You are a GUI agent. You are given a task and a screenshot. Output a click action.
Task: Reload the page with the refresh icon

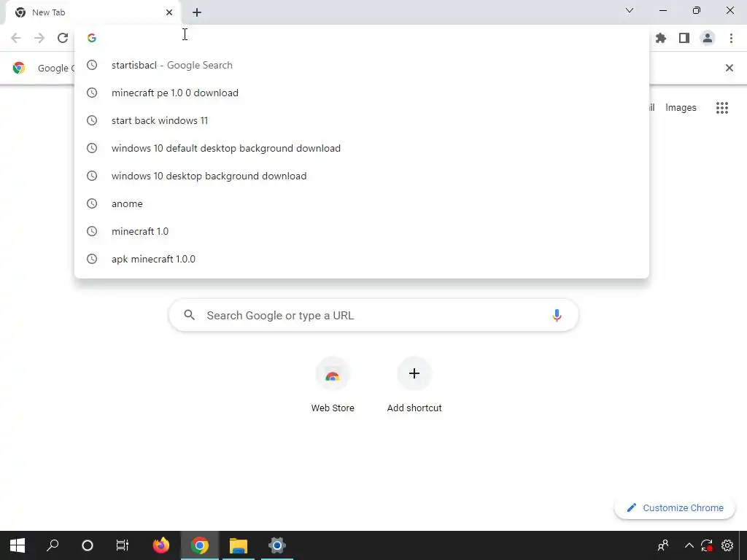[x=63, y=38]
